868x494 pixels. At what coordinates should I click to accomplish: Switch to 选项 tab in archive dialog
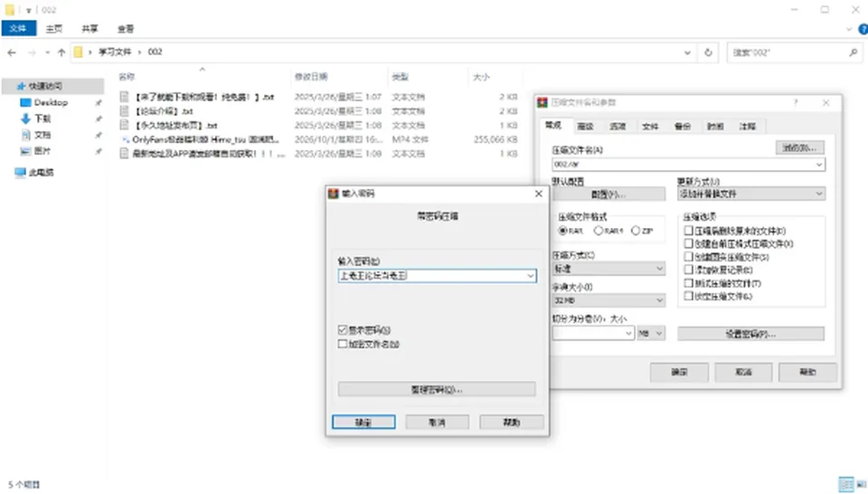[x=618, y=127]
